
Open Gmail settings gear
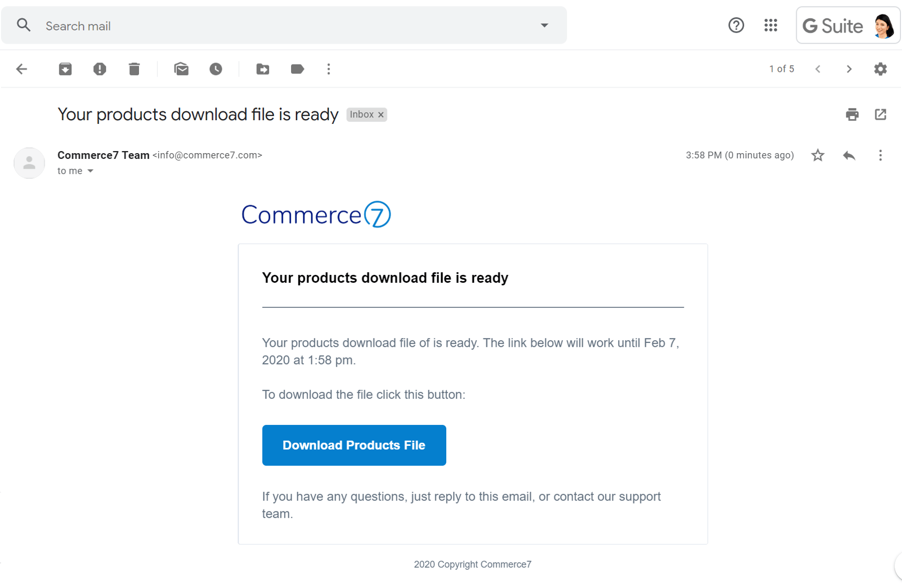(x=880, y=69)
